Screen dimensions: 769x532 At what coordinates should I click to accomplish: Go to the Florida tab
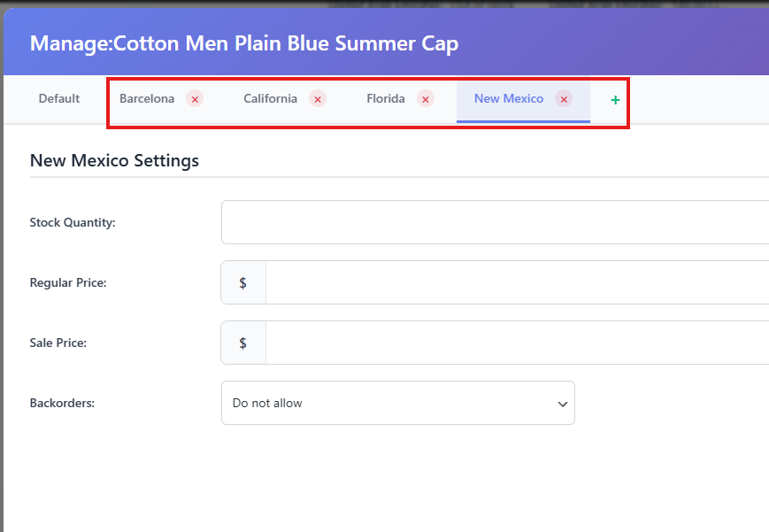coord(386,98)
